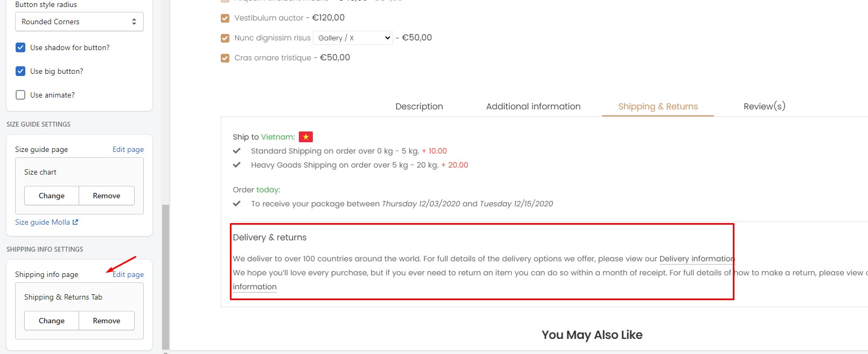Switch to the Description tab
The image size is (868, 354).
pyautogui.click(x=419, y=106)
